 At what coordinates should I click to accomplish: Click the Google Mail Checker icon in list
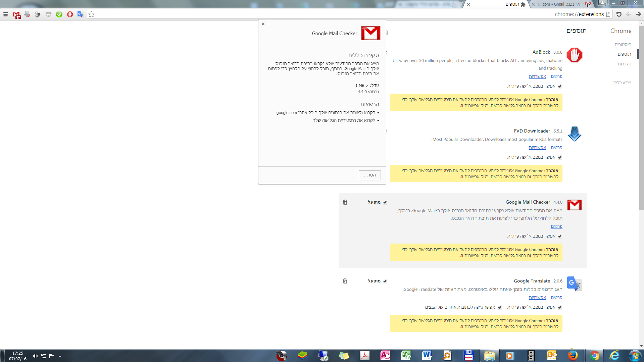[574, 205]
